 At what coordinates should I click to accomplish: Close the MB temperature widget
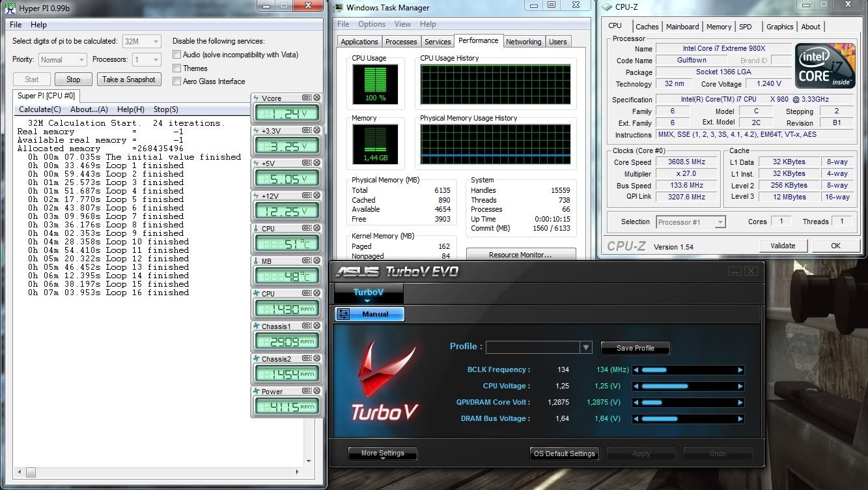[316, 261]
